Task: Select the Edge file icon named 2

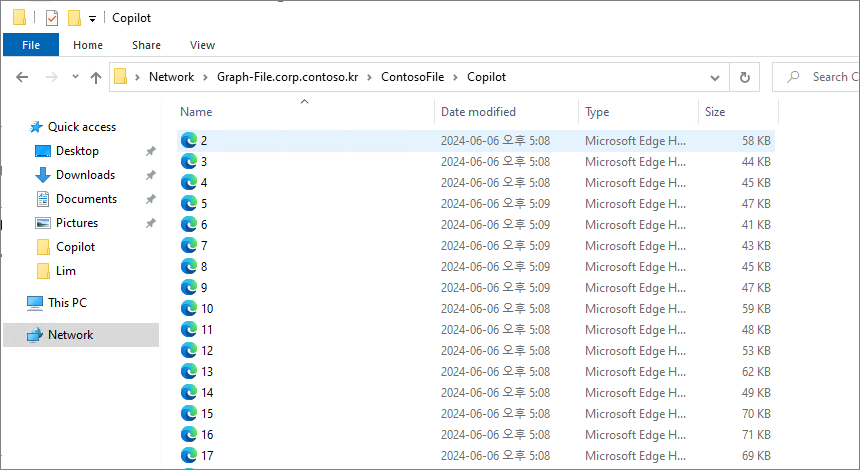Action: pos(189,140)
